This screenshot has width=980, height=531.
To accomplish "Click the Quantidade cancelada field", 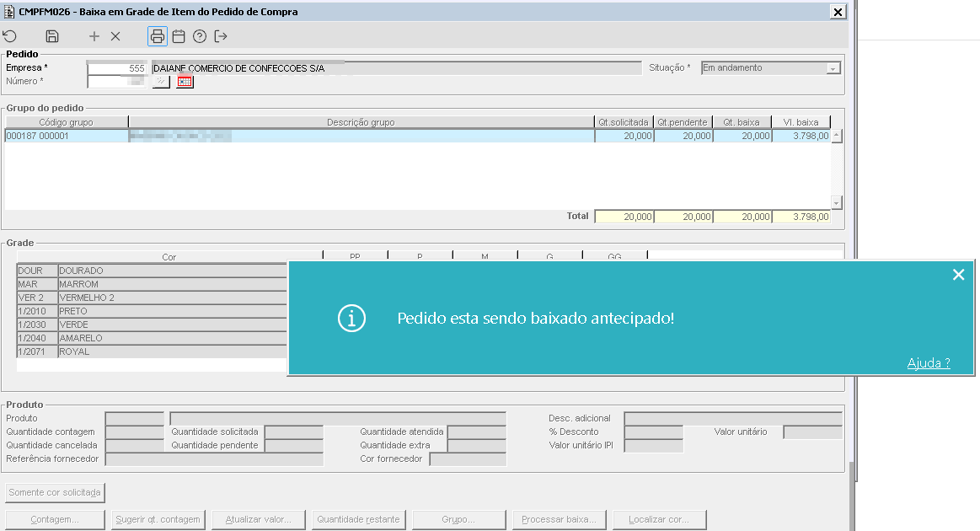I will pyautogui.click(x=135, y=445).
